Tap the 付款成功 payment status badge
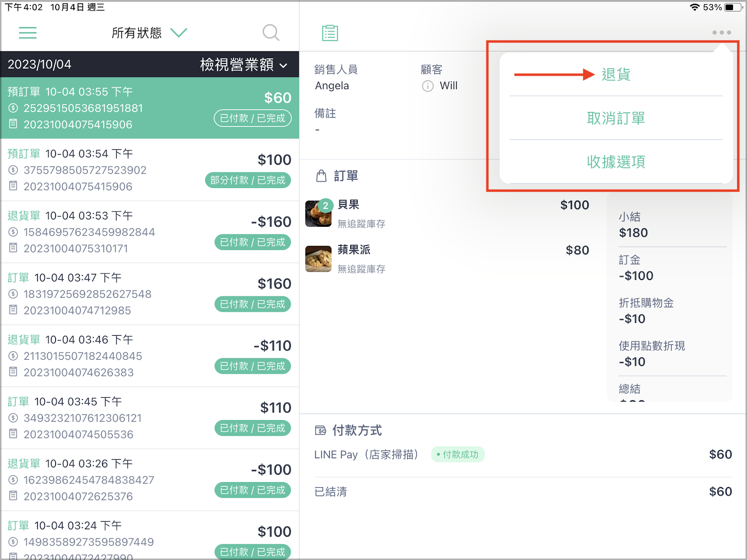The height and width of the screenshot is (560, 747). (458, 455)
